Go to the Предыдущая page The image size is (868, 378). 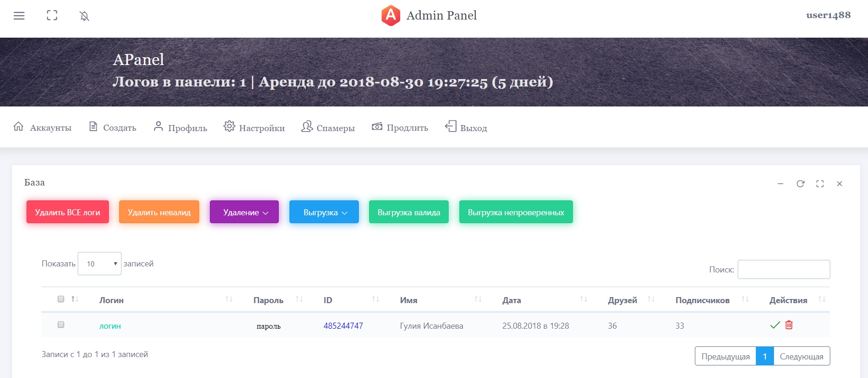click(x=726, y=356)
